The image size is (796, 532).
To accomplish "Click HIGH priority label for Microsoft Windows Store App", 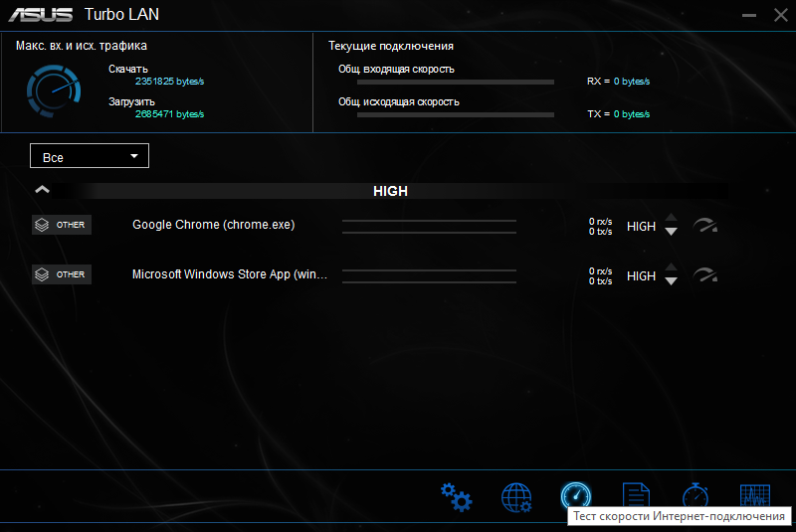I will pos(641,276).
